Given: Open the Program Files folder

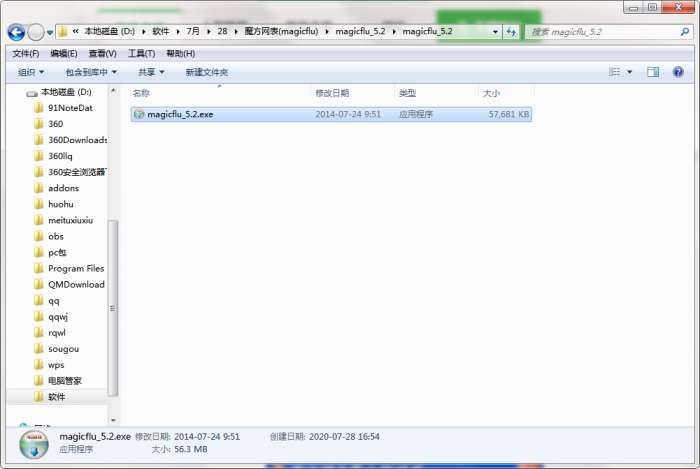Looking at the screenshot, I should click(x=76, y=269).
